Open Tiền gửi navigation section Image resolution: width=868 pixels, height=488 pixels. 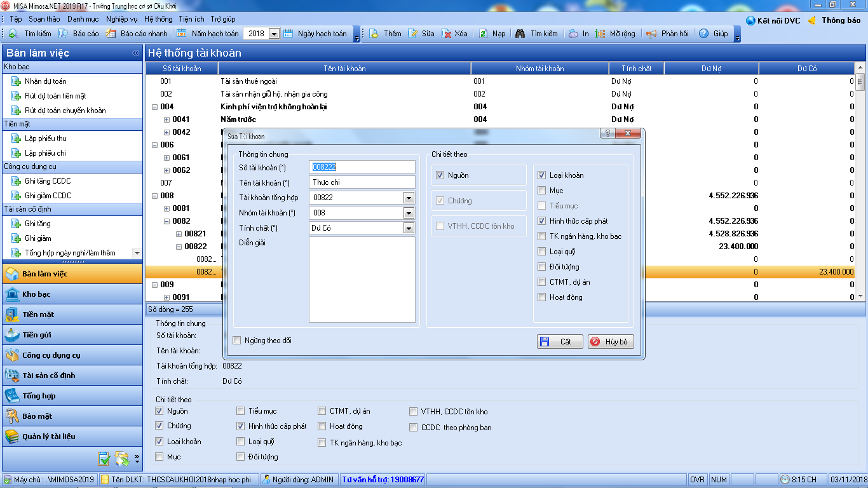tap(72, 335)
